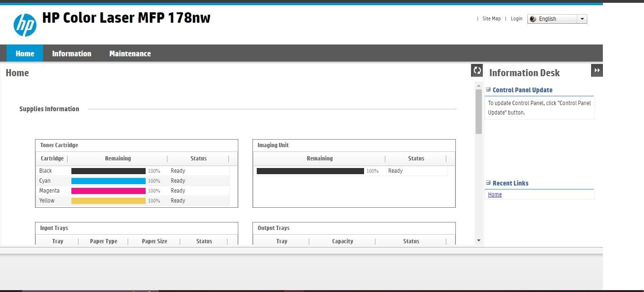Open the Maintenance tab
This screenshot has width=644, height=292.
click(130, 53)
